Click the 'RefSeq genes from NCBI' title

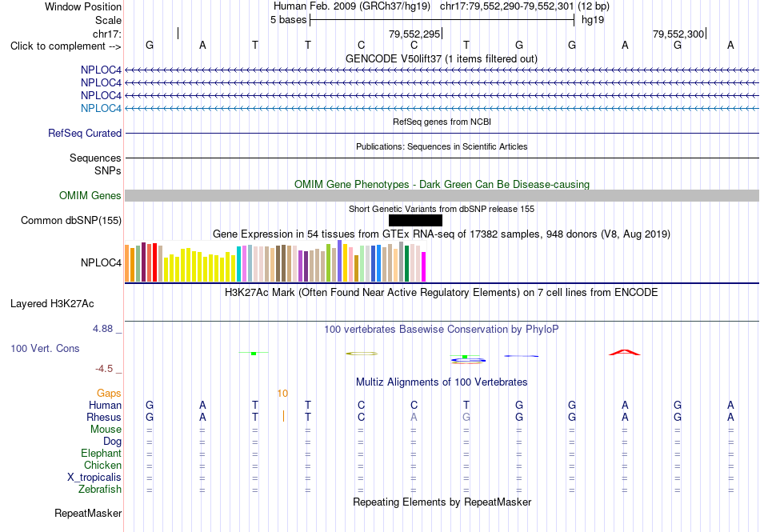(442, 122)
